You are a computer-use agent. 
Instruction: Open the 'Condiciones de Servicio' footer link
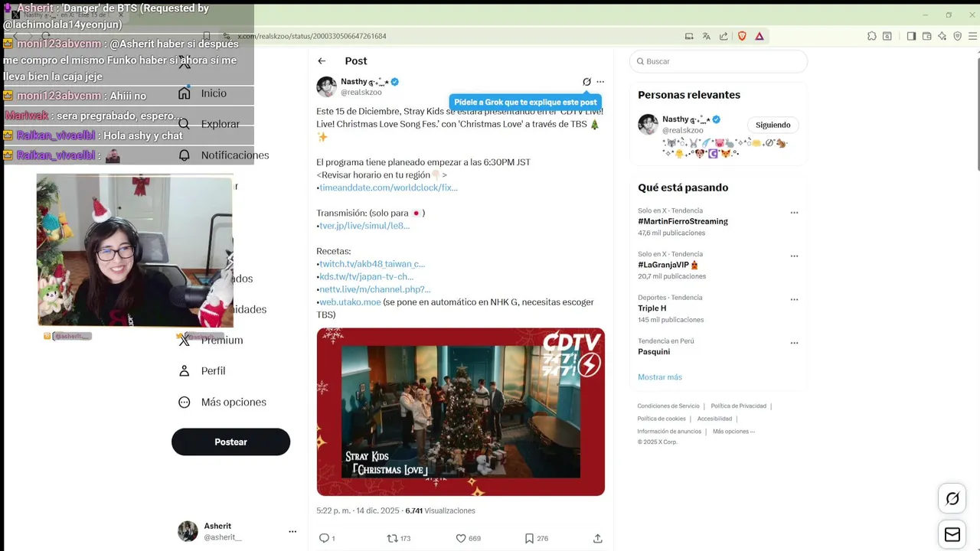(668, 406)
